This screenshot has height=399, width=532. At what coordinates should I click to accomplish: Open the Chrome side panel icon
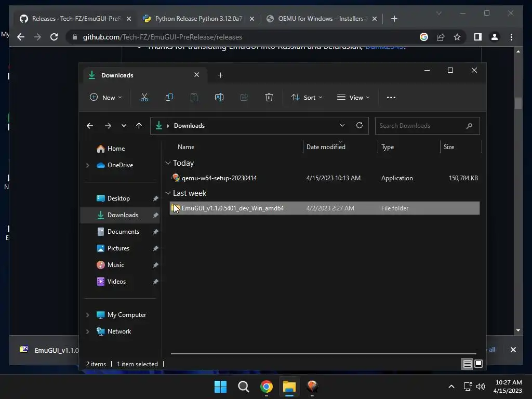478,37
